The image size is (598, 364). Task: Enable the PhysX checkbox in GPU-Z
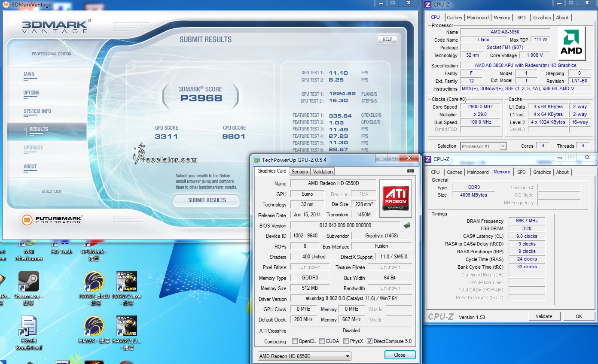tap(346, 341)
